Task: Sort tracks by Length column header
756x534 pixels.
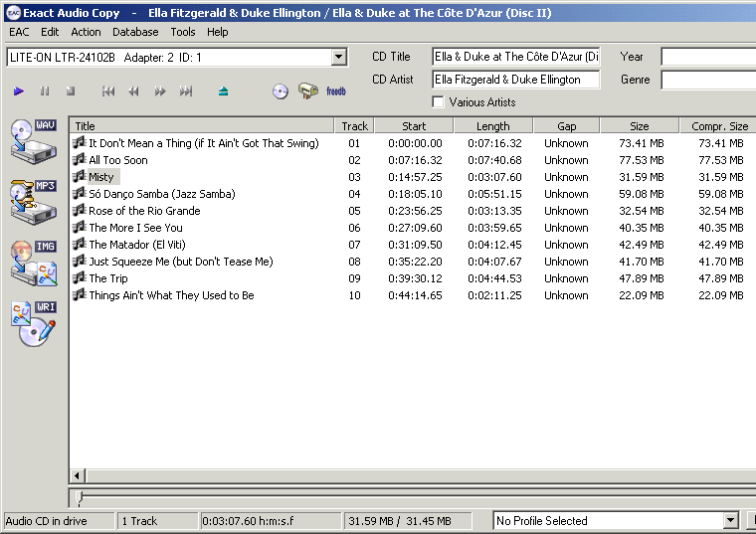Action: (x=492, y=126)
